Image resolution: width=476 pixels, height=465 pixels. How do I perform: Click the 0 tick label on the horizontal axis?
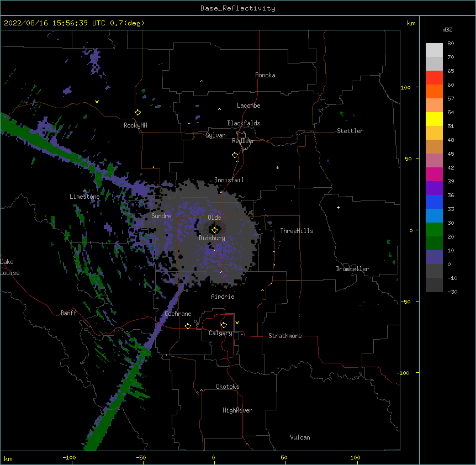tap(213, 457)
